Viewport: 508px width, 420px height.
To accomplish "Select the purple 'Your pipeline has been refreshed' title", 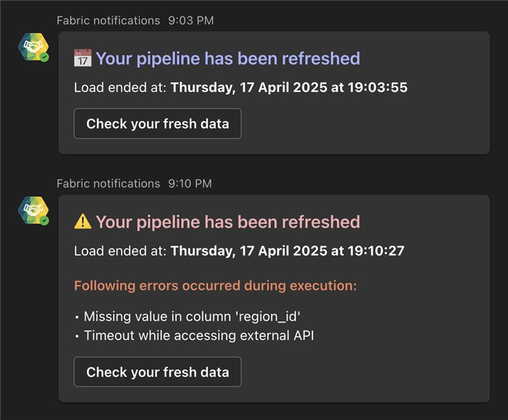I will pos(228,58).
